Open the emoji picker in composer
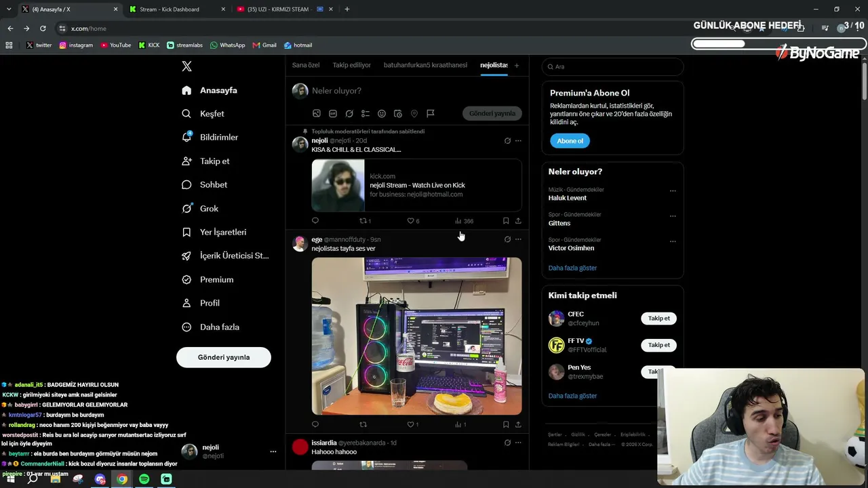The image size is (868, 488). point(382,114)
